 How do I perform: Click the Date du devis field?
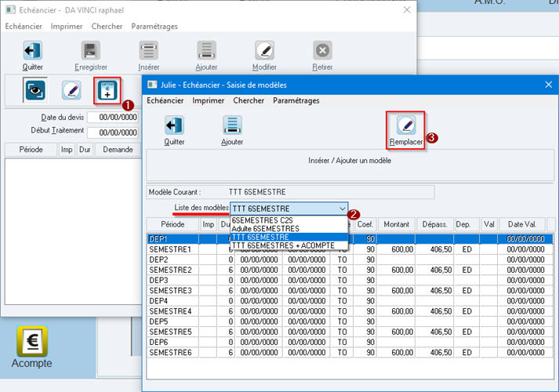113,118
